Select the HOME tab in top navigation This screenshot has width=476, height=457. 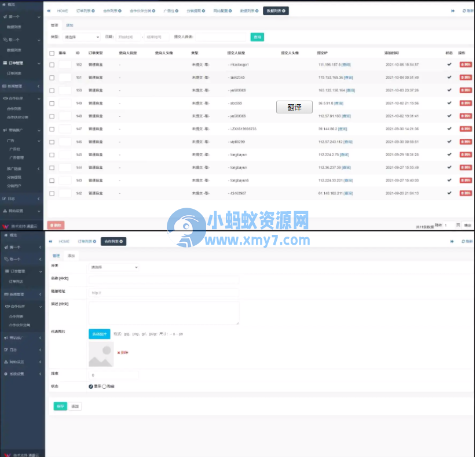tap(64, 10)
